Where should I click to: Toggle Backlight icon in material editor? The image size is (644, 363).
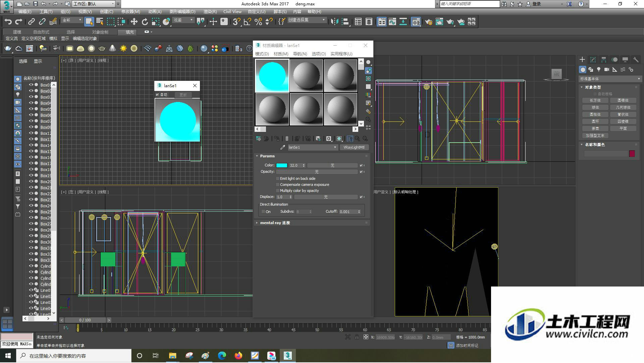[x=368, y=70]
